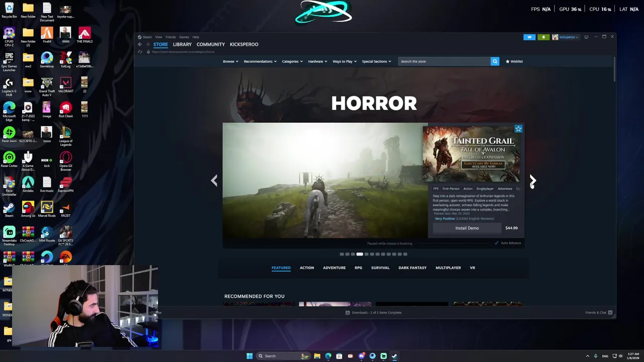
Task: Select the SURVIVAL category tab
Action: point(380,267)
